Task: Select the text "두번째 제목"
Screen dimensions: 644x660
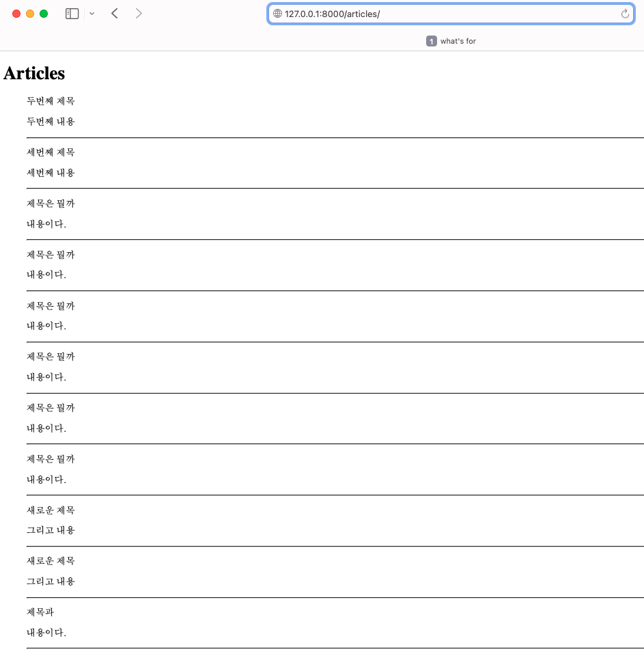Action: click(51, 101)
